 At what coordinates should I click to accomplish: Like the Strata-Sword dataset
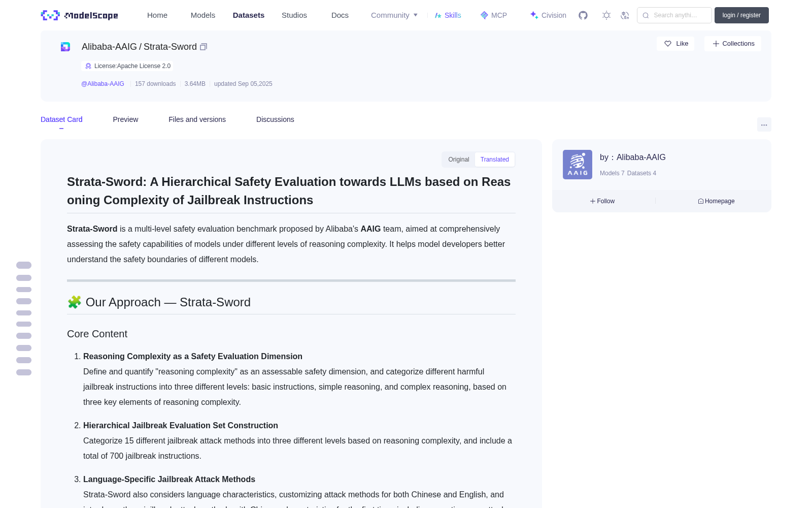point(676,44)
